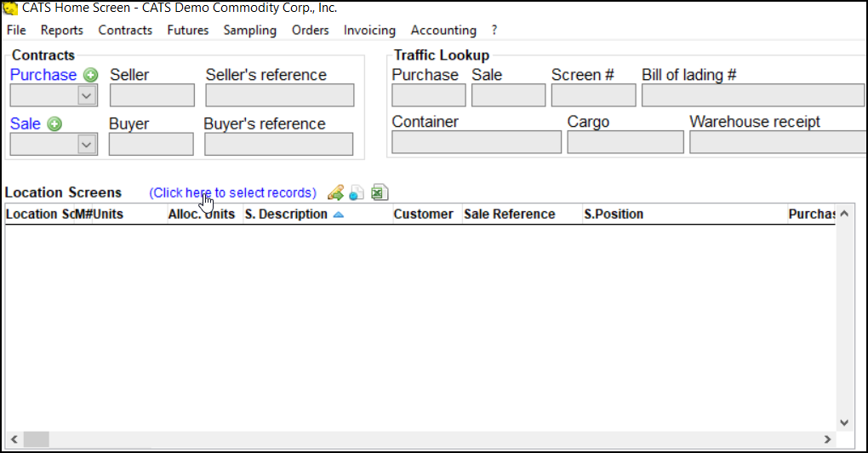Click the vertical scrollbar down arrow
This screenshot has height=453, width=868.
point(844,422)
